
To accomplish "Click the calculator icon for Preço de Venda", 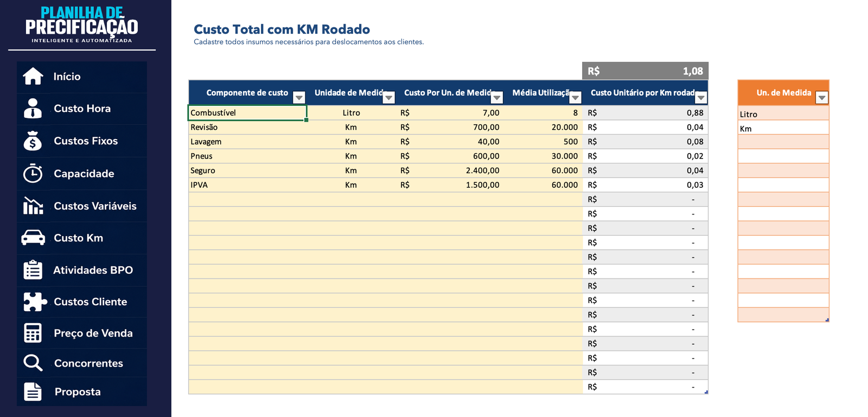I will [33, 333].
